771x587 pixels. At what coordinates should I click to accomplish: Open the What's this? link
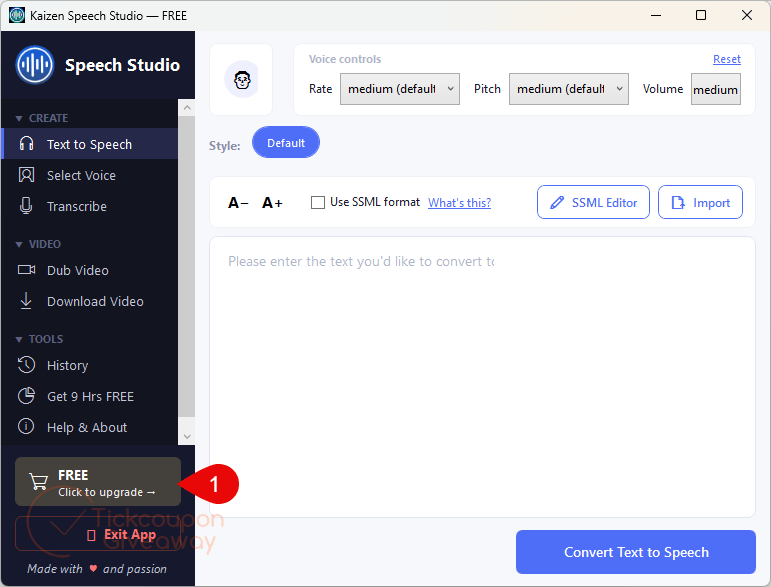click(459, 203)
